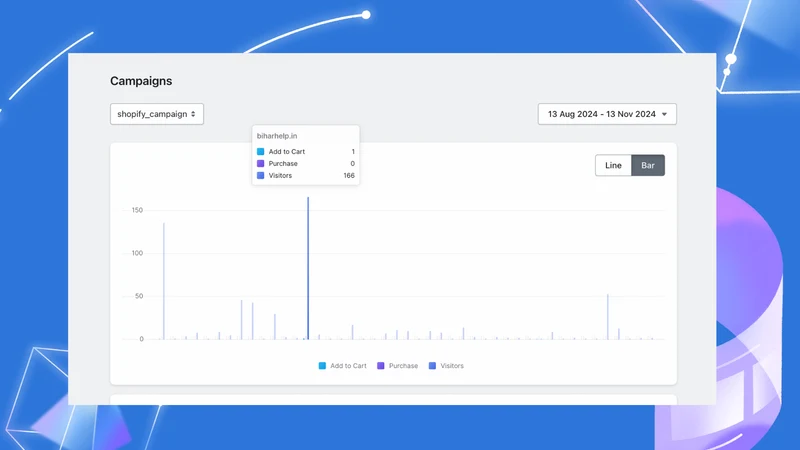800x450 pixels.
Task: Toggle Add to Cart series in chart legend
Action: (342, 366)
